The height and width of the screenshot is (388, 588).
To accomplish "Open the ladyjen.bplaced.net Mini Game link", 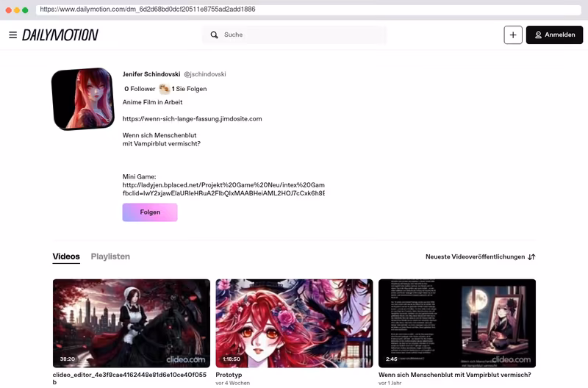I will pos(223,189).
